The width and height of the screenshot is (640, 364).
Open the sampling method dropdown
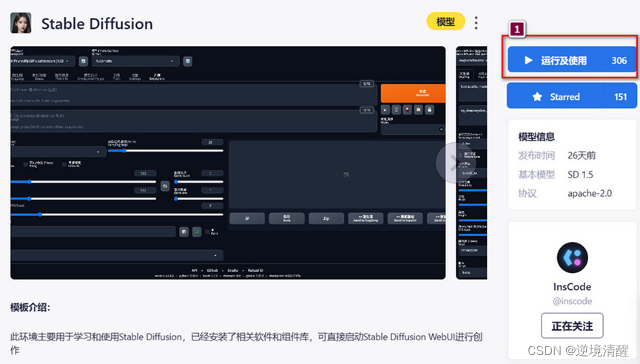click(x=58, y=152)
